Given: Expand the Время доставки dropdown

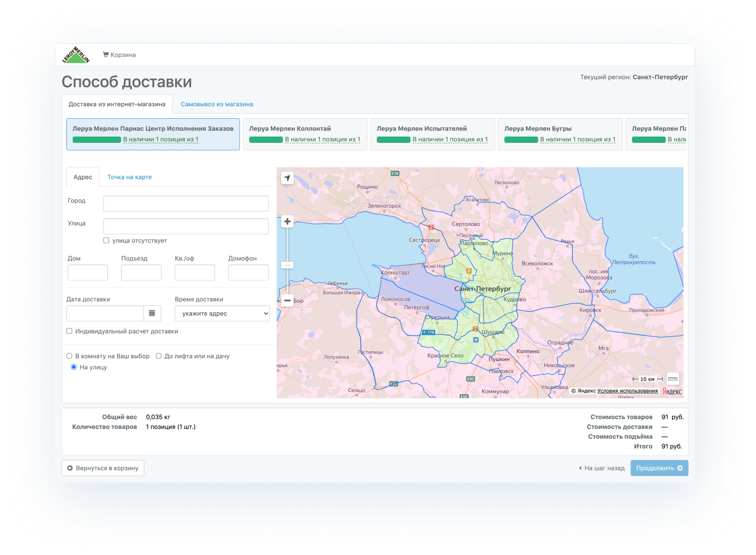Looking at the screenshot, I should (x=222, y=313).
